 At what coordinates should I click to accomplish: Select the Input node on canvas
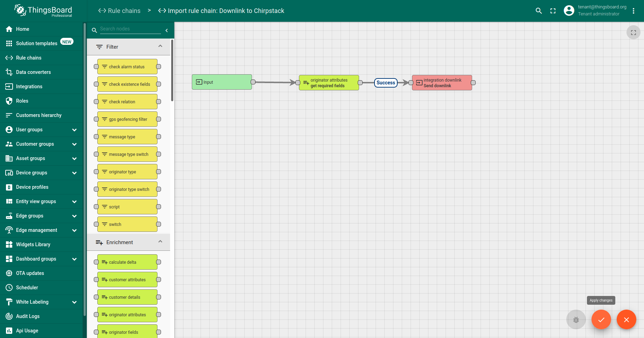(x=222, y=82)
